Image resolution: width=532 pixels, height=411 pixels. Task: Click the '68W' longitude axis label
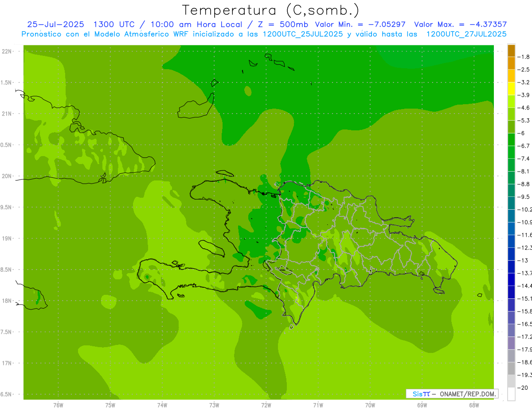point(474,405)
